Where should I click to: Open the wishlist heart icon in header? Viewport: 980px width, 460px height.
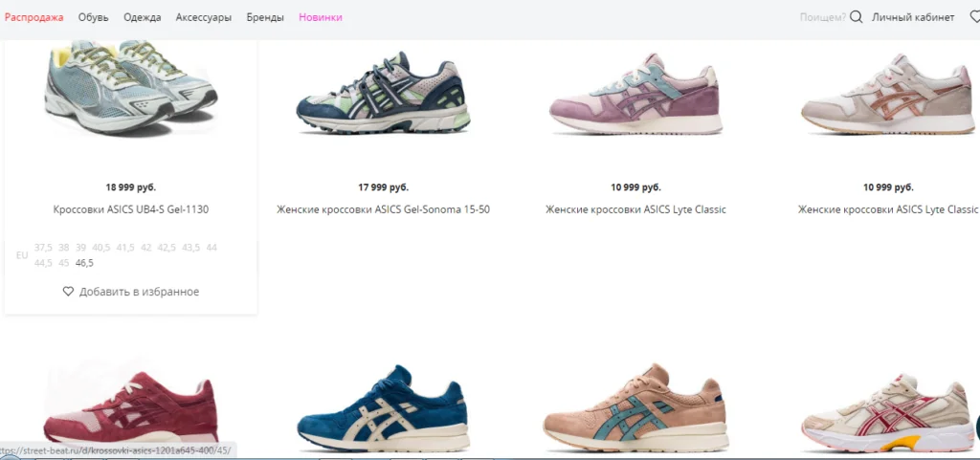(975, 17)
